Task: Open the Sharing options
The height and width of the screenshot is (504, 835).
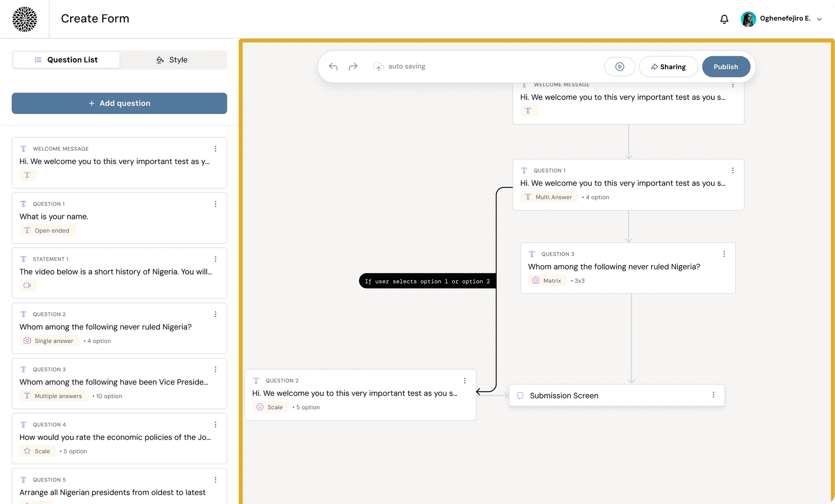Action: click(668, 67)
